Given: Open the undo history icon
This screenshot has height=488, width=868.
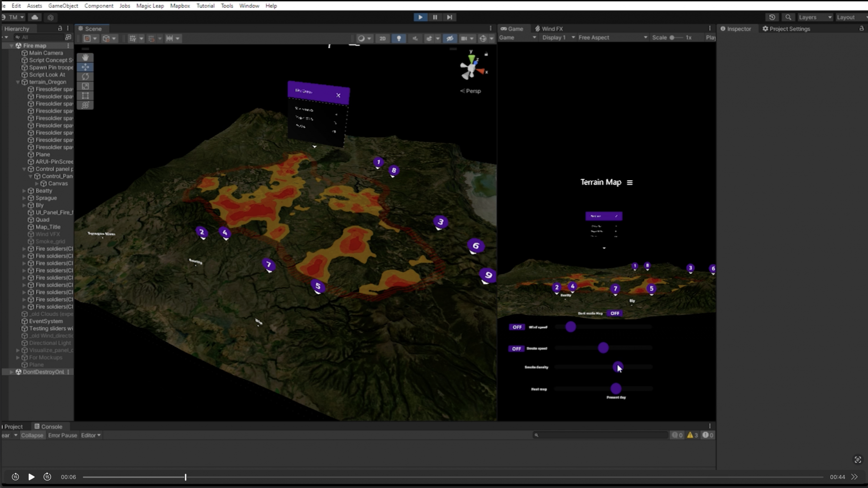Looking at the screenshot, I should [772, 17].
